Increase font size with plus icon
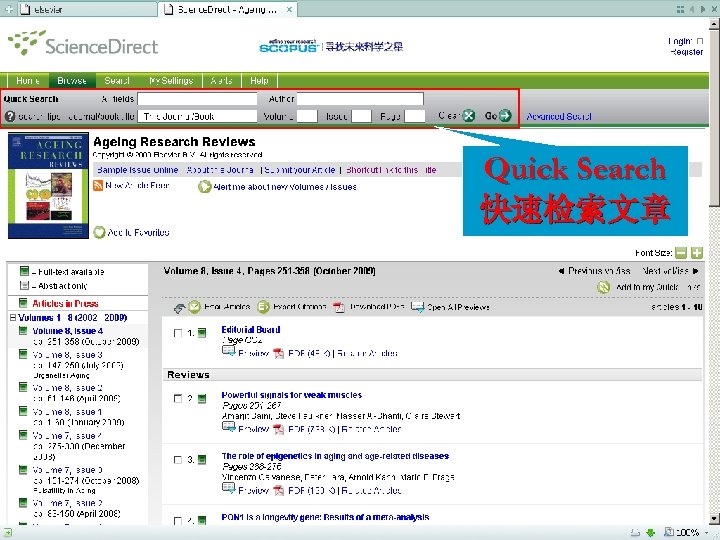Viewport: 720px width, 540px height. [x=697, y=253]
